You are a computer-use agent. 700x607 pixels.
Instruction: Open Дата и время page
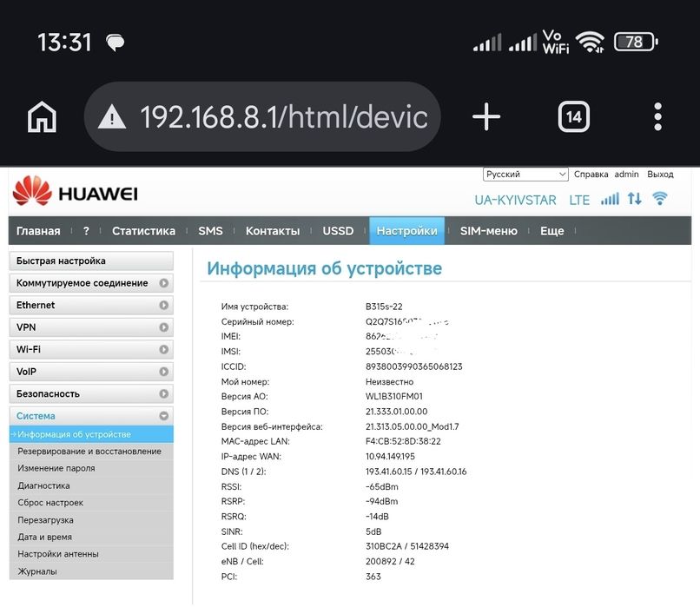point(91,537)
